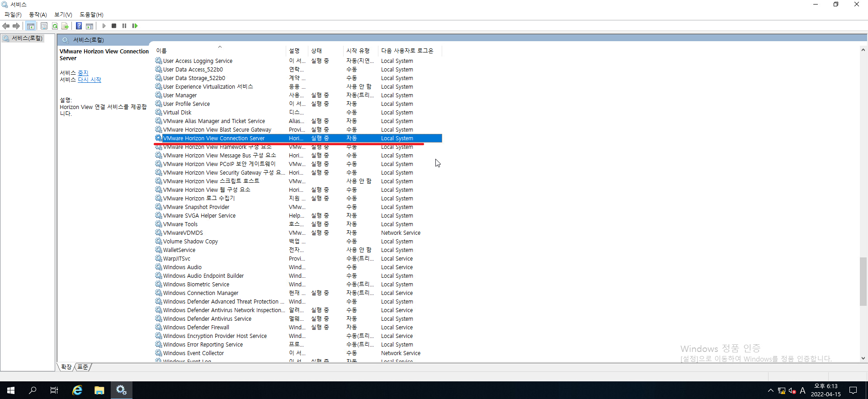Go forward with the toolbar Forward arrow
This screenshot has height=399, width=868.
pyautogui.click(x=16, y=26)
